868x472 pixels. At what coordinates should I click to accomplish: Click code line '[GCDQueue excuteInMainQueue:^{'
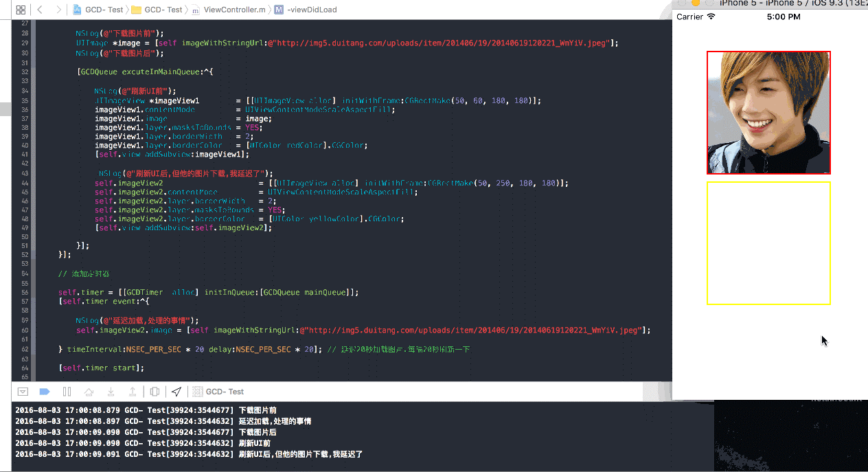(146, 71)
